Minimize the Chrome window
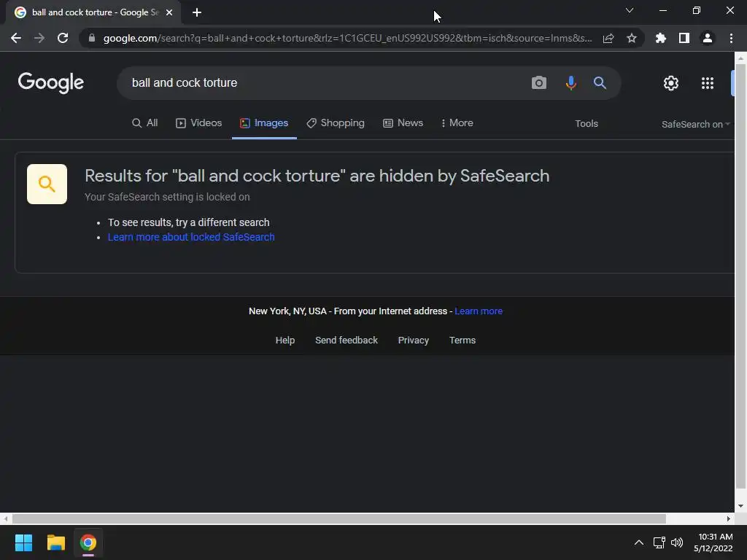The width and height of the screenshot is (747, 560). click(662, 10)
